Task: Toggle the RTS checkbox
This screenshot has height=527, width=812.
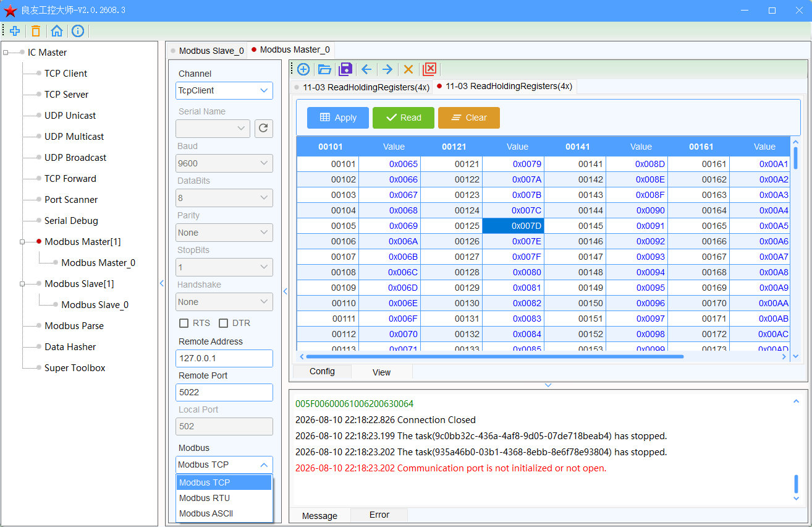Action: coord(184,323)
